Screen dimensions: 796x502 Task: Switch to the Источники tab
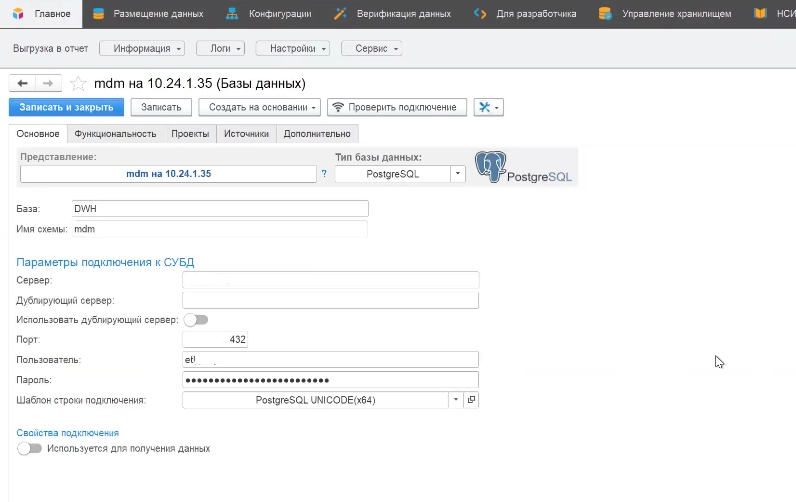[245, 133]
